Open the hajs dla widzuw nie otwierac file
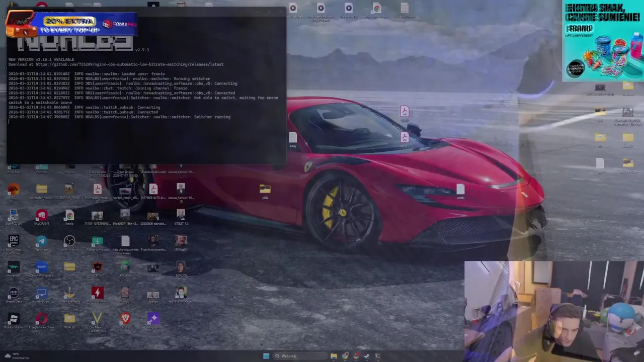644x362 pixels. click(125, 245)
